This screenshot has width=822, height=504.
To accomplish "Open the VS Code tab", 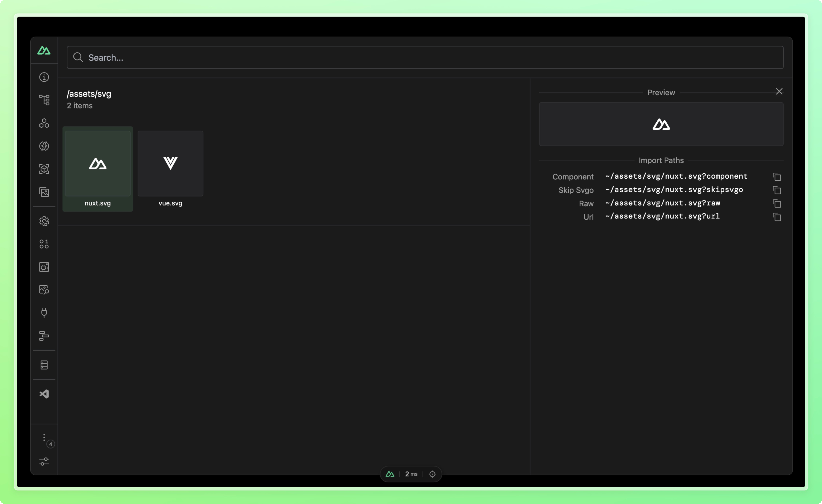I will click(44, 394).
